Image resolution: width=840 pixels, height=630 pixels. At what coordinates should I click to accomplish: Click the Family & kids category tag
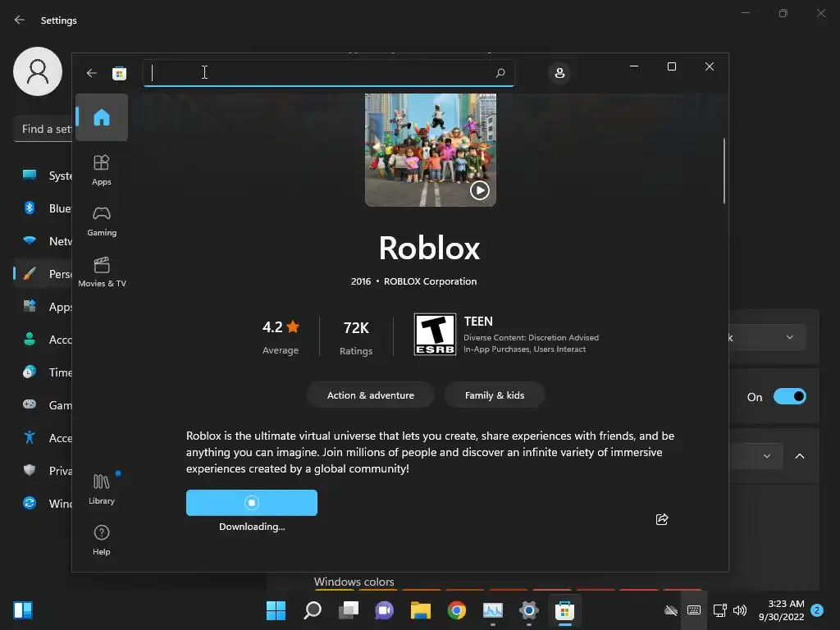tap(495, 395)
